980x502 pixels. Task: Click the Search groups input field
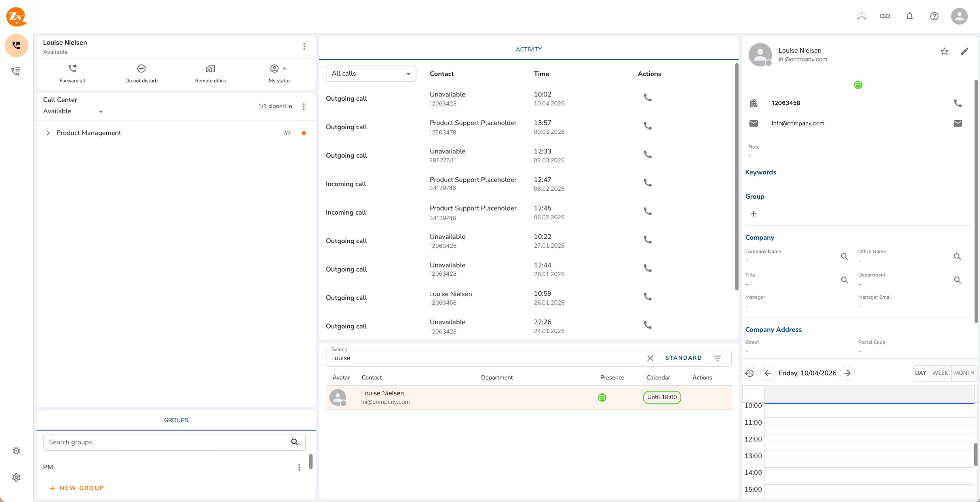click(x=167, y=442)
